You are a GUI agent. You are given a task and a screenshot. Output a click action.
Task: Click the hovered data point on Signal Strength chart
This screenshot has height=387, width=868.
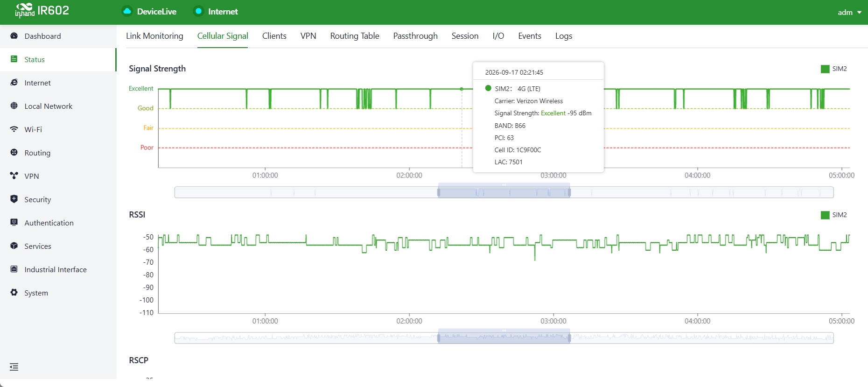(x=462, y=89)
